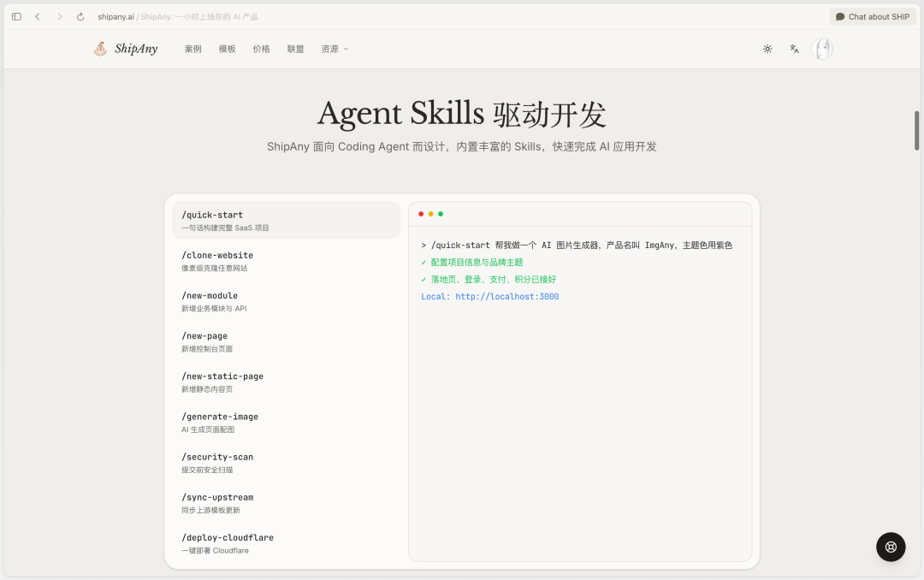Toggle the browser sidebar icon
The height and width of the screenshot is (580, 924).
16,16
